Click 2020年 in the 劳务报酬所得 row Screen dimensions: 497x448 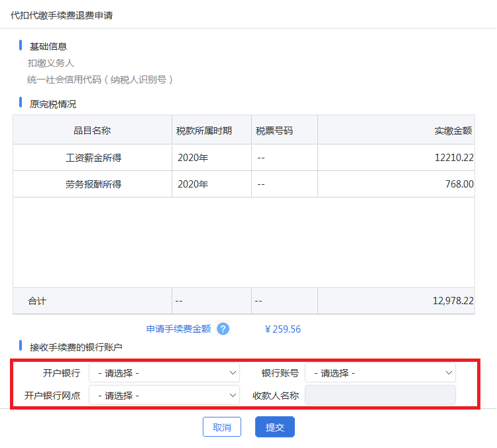tap(193, 184)
